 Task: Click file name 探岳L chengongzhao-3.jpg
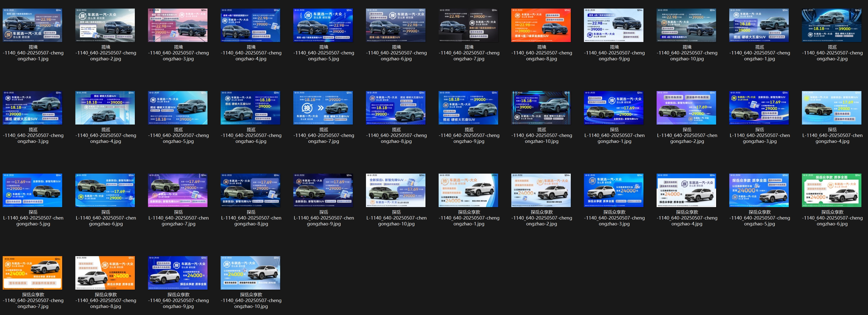click(759, 135)
